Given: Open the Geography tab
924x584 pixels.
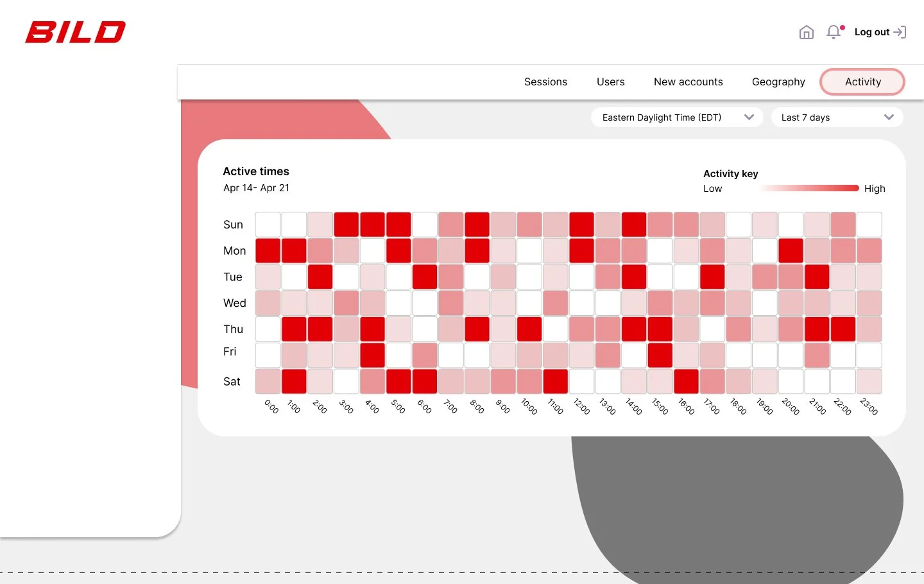Looking at the screenshot, I should [778, 82].
